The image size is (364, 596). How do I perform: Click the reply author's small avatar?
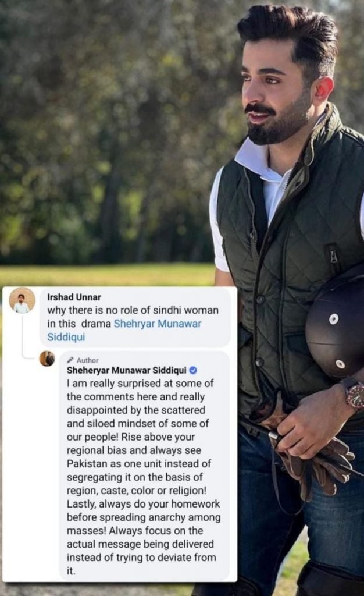(x=47, y=359)
